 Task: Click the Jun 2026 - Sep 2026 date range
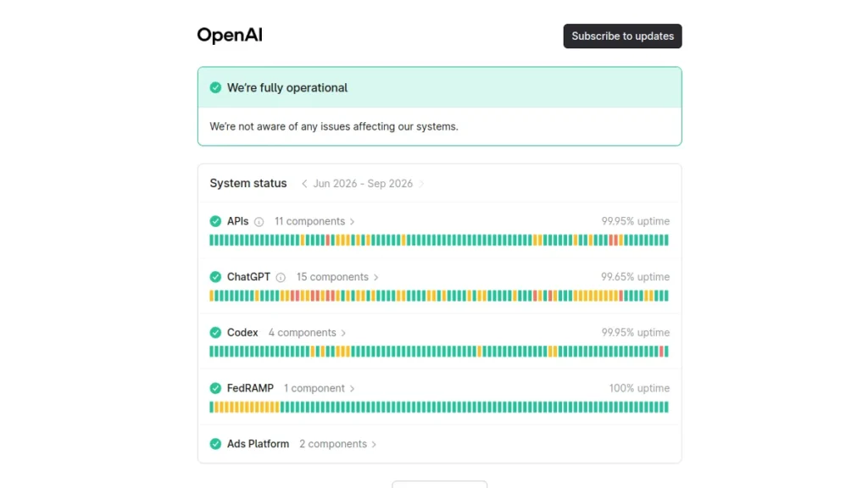[x=363, y=184]
